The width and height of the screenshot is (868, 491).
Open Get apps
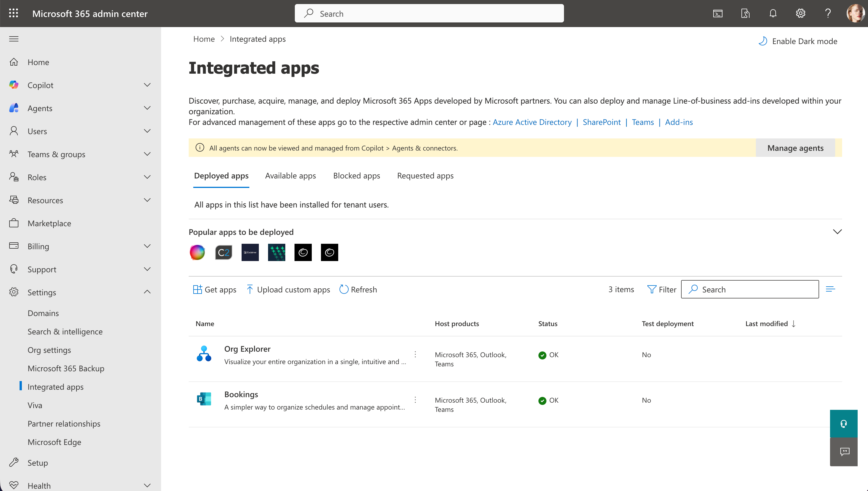click(214, 289)
